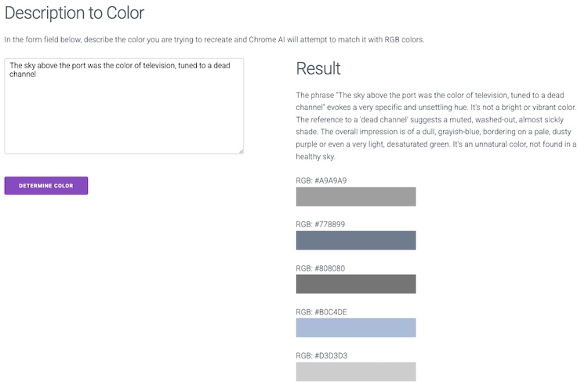Place cursor after the word 'channel' in textarea
This screenshot has width=588, height=390.
tap(37, 75)
